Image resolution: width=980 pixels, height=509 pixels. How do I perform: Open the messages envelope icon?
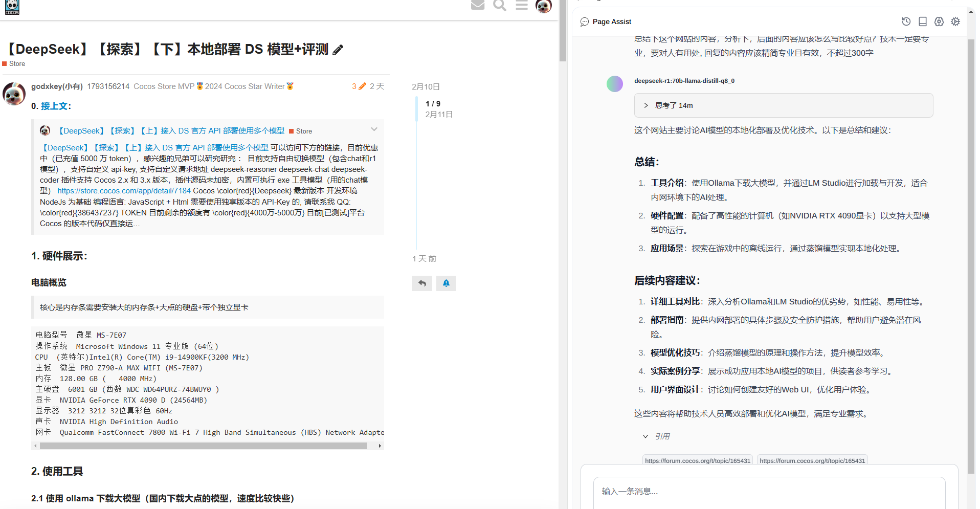[x=478, y=5]
